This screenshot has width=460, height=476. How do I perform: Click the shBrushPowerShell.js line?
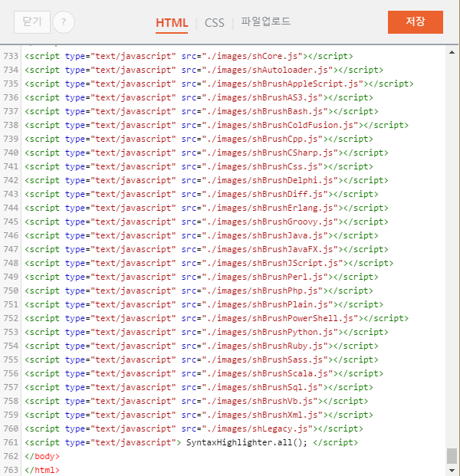(x=217, y=318)
